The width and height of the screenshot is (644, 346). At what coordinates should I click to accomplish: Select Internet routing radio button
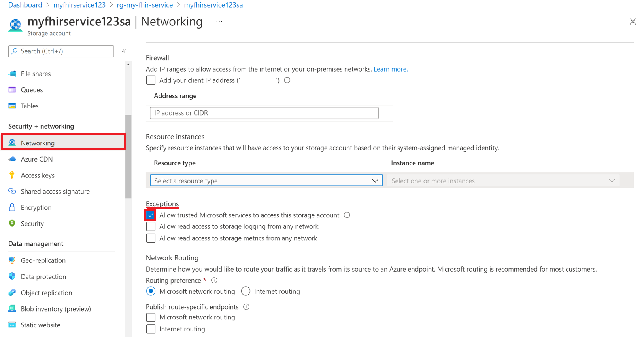click(246, 291)
